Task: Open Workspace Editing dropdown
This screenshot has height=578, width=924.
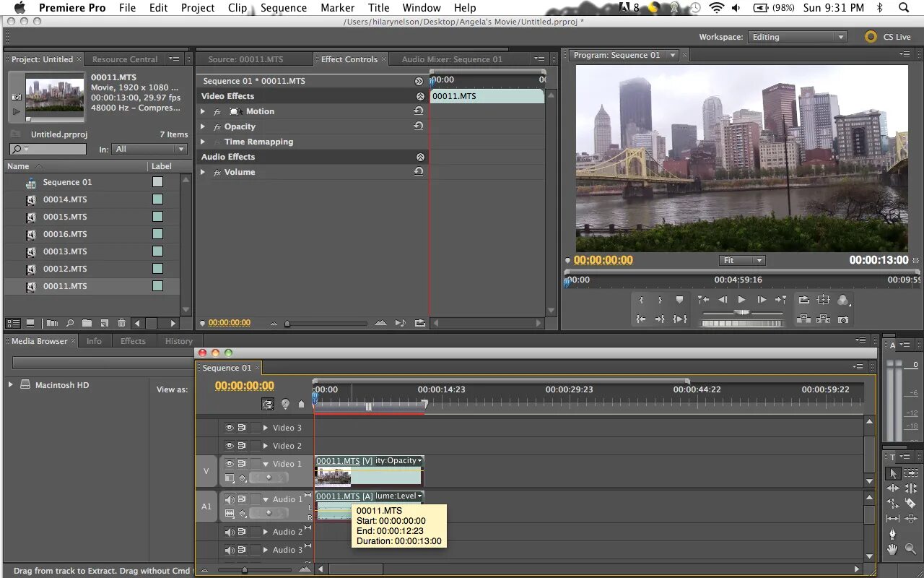Action: click(798, 37)
